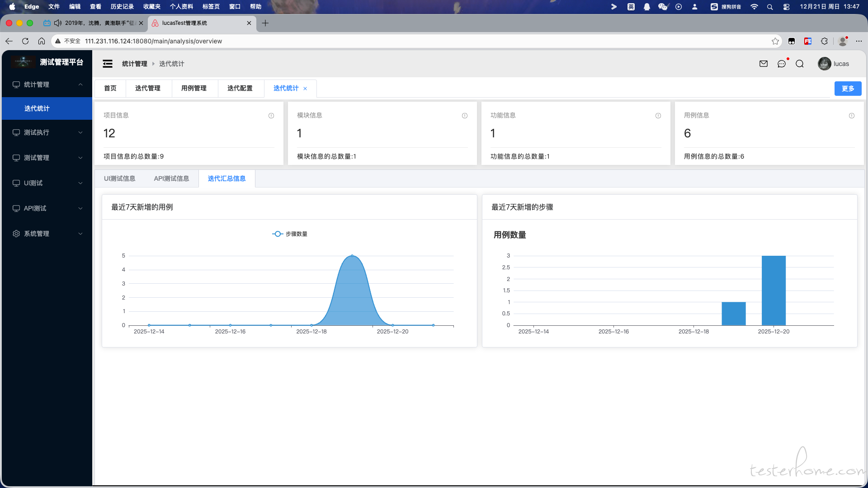Open the chat message notifications icon
868x488 pixels.
click(x=782, y=64)
